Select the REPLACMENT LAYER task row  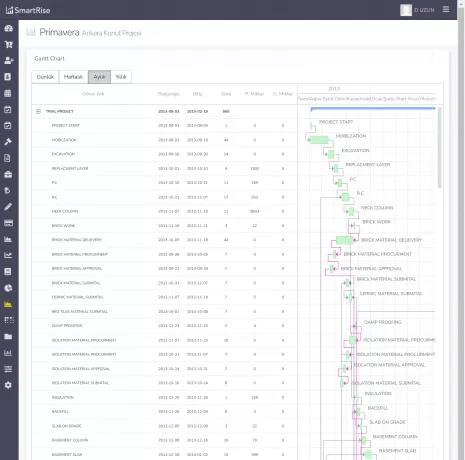coord(165,169)
